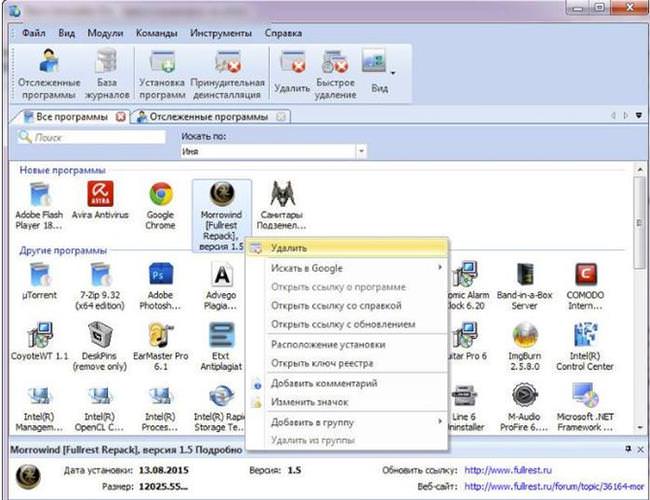Select the µTorrent program icon
The image size is (650, 500).
(x=39, y=281)
